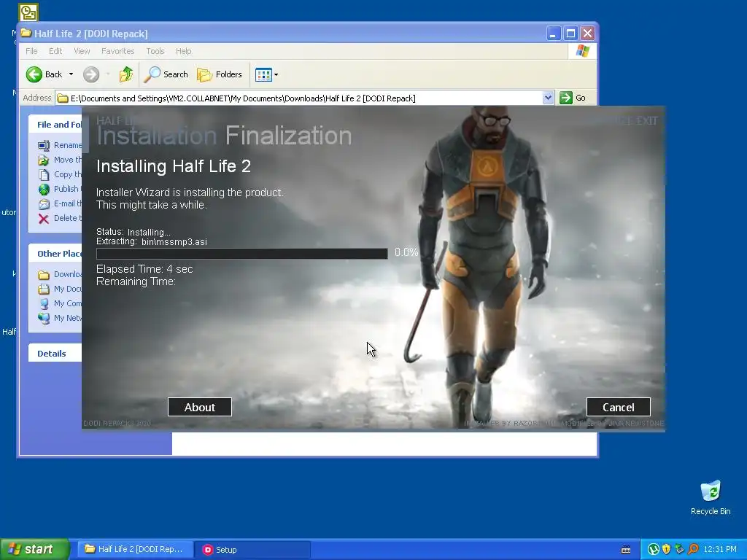Open the File menu in Explorer

(x=31, y=51)
